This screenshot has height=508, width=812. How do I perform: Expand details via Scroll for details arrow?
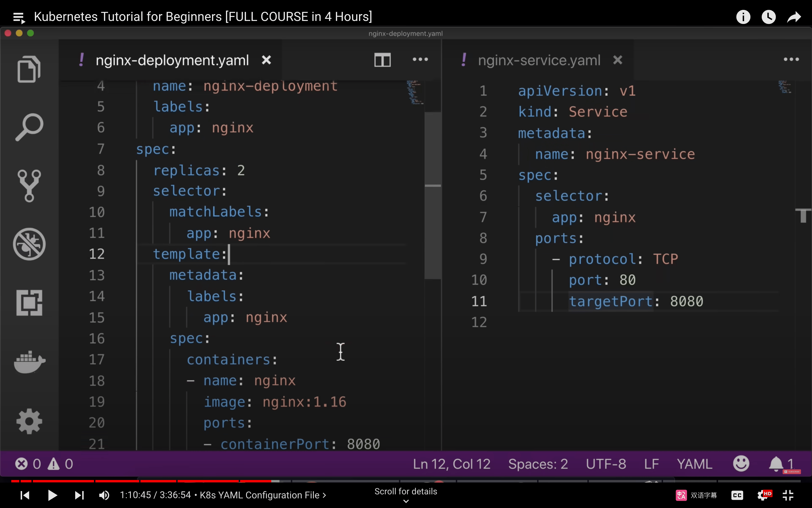click(406, 501)
